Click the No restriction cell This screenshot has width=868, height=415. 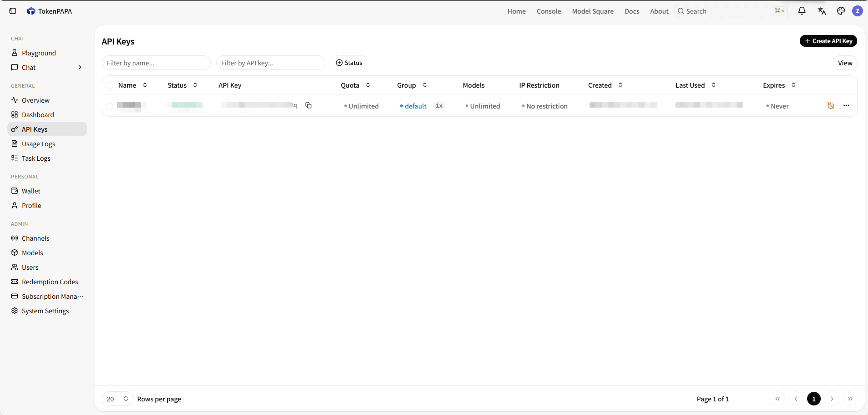click(x=545, y=106)
